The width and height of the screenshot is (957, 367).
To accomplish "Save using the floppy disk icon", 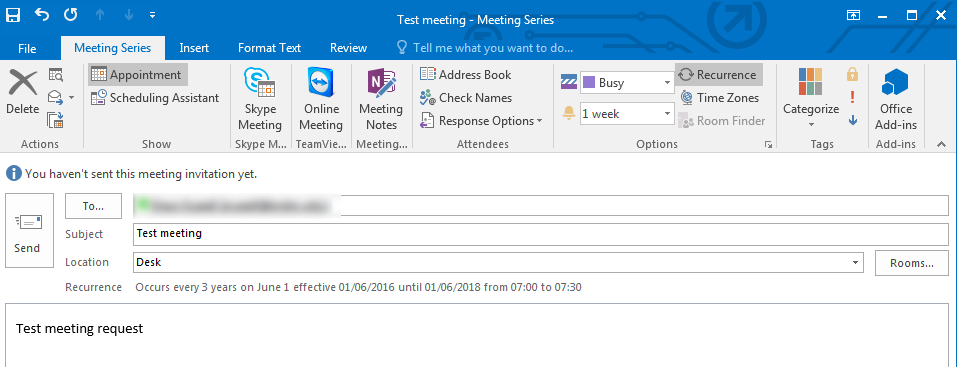I will pos(13,15).
